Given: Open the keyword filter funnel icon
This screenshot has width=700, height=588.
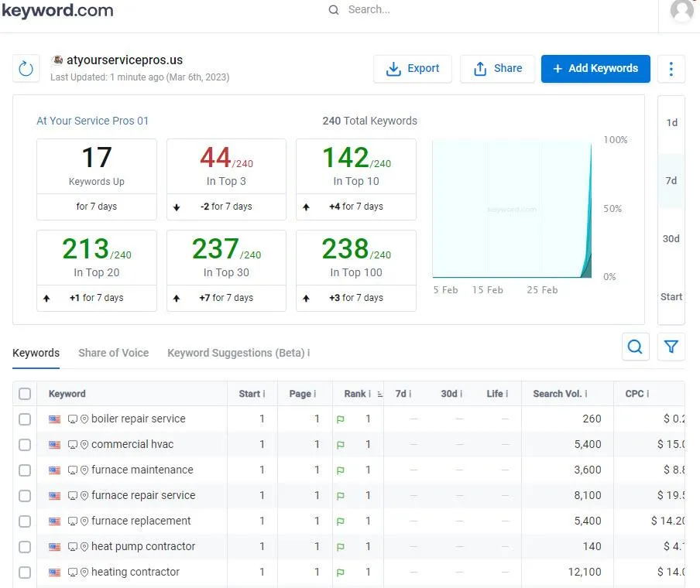Looking at the screenshot, I should pyautogui.click(x=671, y=347).
